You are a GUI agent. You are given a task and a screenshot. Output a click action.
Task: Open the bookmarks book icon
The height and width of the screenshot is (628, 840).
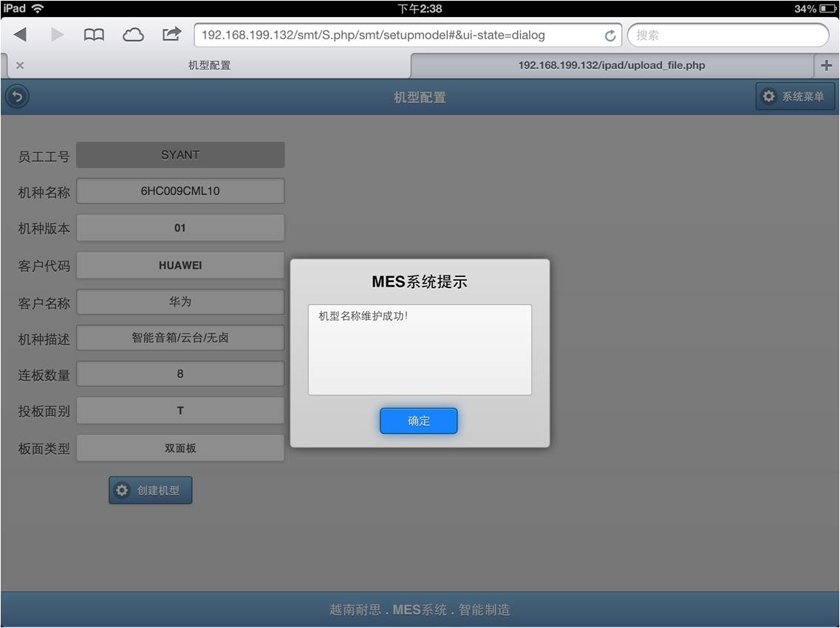pos(94,35)
